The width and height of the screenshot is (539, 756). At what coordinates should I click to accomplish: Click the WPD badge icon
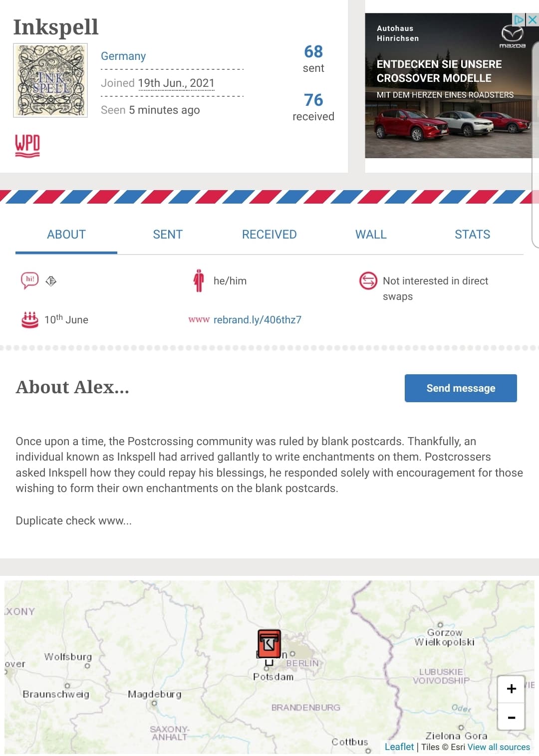(x=27, y=146)
